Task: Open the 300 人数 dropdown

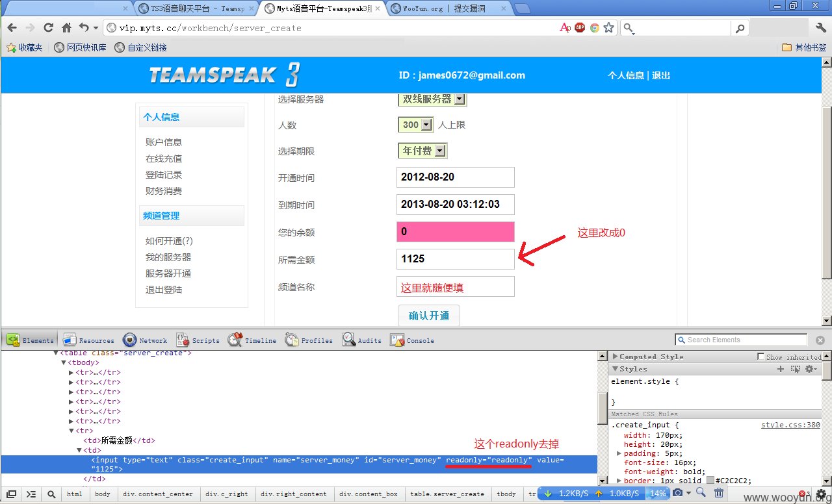Action: point(416,125)
